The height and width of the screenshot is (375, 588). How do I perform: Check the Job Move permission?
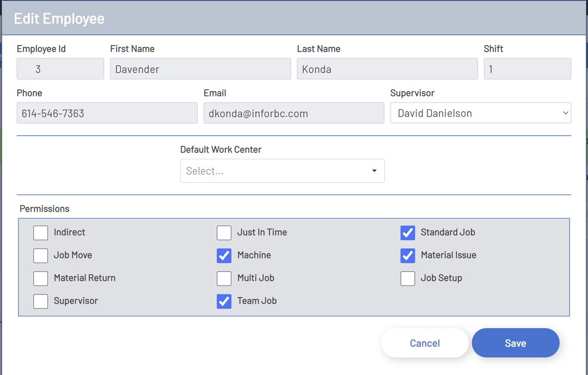[41, 256]
